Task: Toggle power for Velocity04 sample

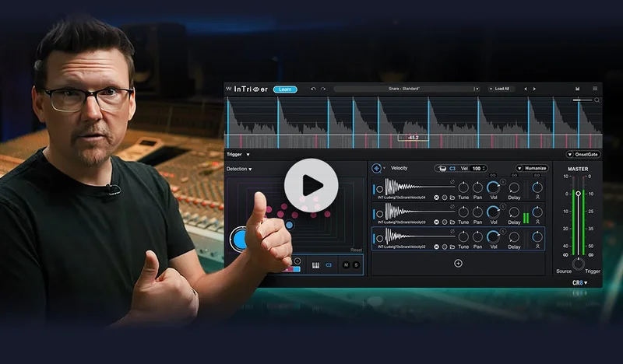Action: 379,190
